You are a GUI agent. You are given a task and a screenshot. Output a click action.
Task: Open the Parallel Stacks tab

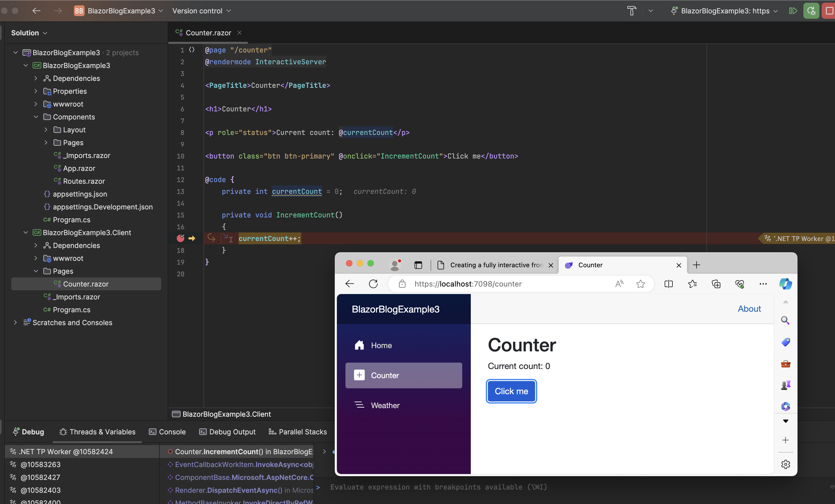coord(298,432)
